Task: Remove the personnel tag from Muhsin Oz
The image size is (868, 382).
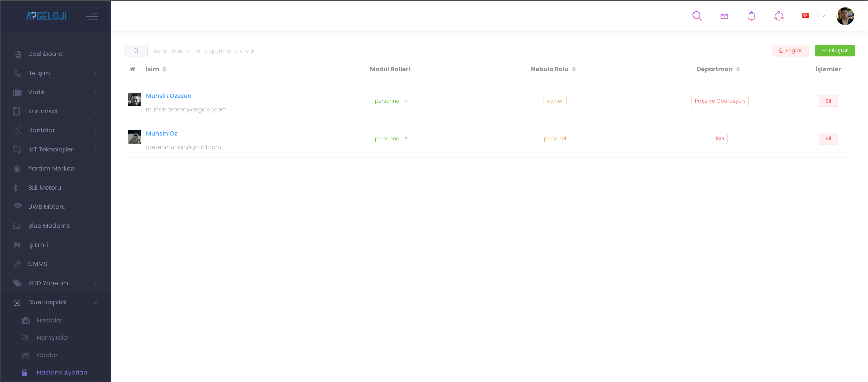Action: tap(406, 138)
